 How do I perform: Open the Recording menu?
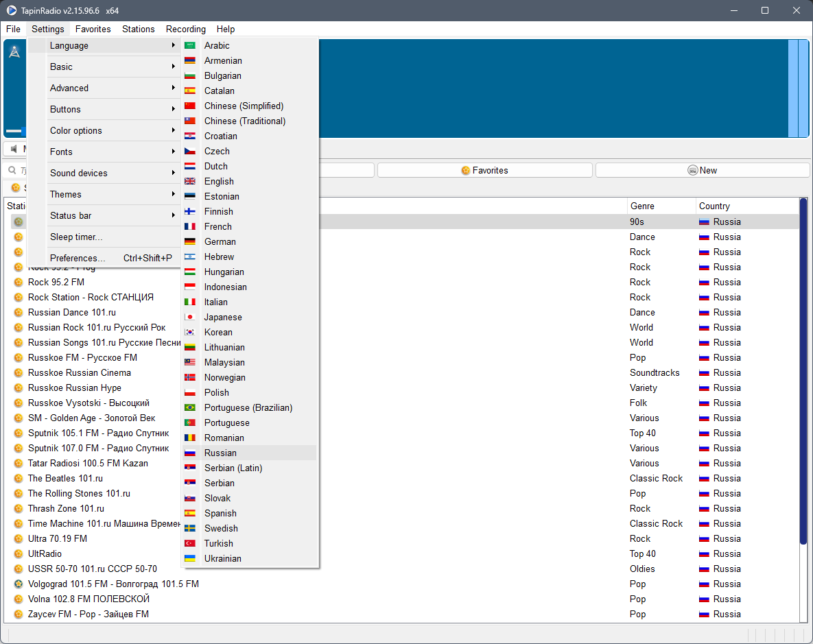[185, 29]
